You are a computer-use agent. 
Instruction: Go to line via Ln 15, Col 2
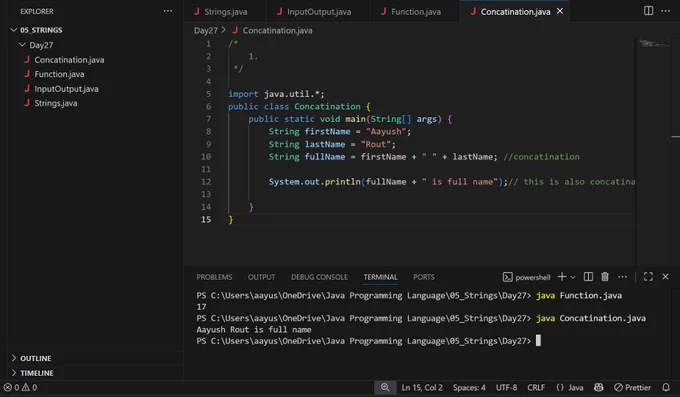(422, 387)
